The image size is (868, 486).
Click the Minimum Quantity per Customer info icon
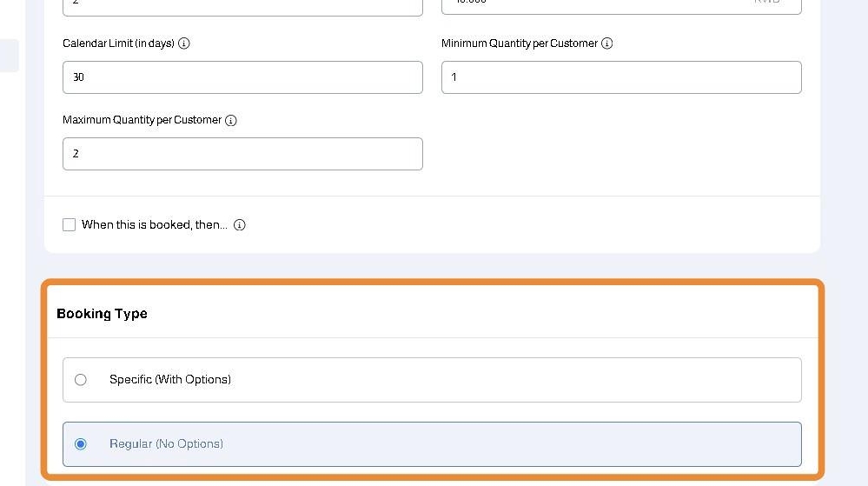[607, 43]
